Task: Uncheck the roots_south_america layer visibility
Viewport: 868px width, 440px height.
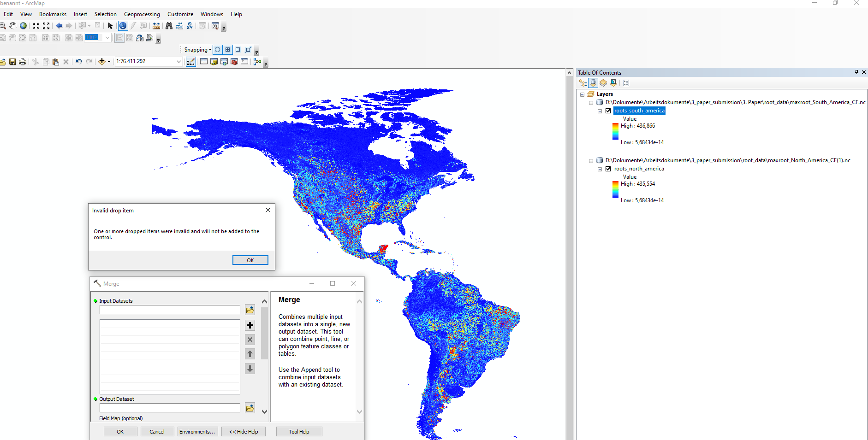Action: pos(608,111)
